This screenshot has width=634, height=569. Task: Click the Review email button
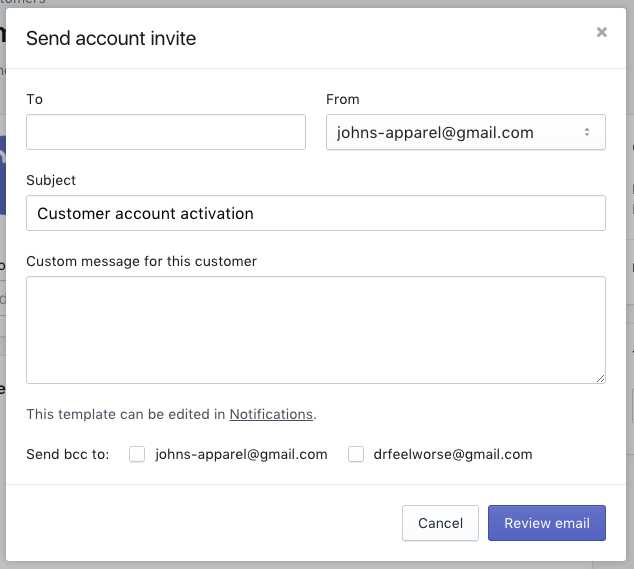(x=547, y=523)
